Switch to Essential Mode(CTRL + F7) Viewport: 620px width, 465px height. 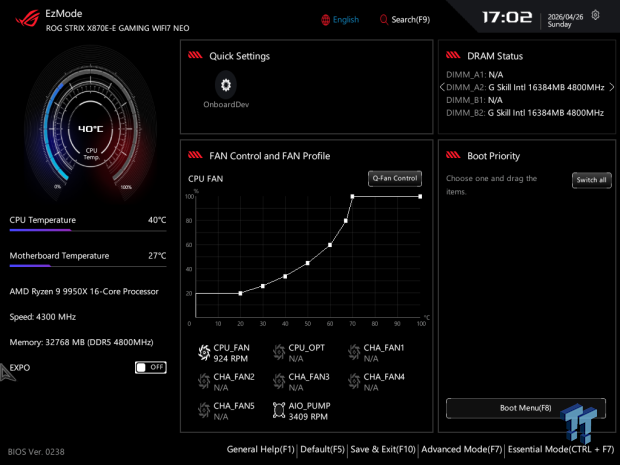(x=561, y=450)
